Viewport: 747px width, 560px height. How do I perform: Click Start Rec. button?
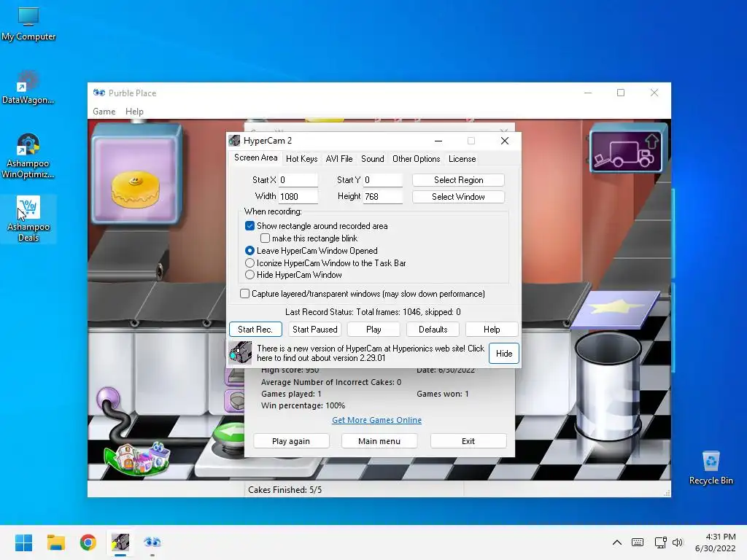(x=255, y=330)
